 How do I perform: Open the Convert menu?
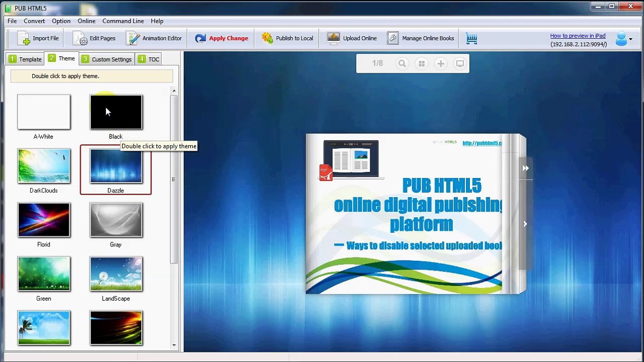(34, 21)
